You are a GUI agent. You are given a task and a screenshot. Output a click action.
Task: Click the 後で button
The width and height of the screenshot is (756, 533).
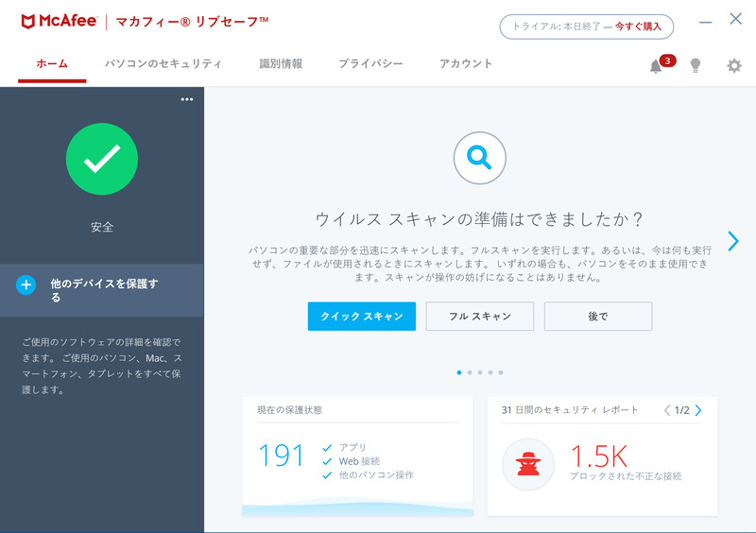coord(598,317)
